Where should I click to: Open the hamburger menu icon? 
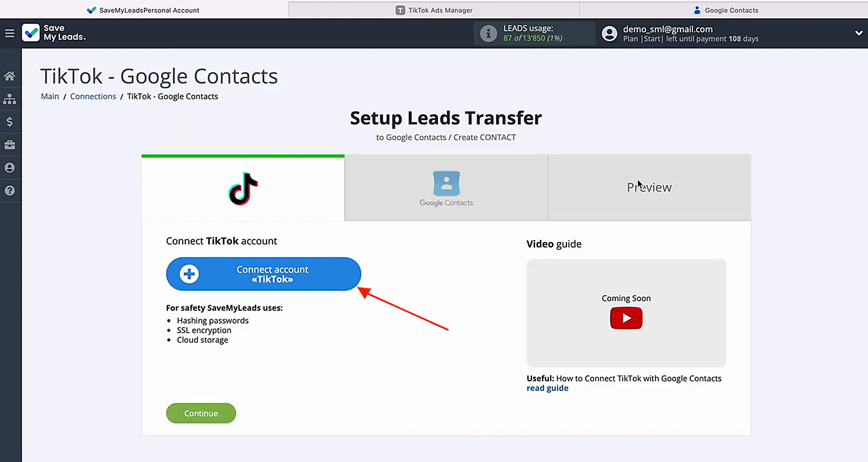click(x=9, y=33)
